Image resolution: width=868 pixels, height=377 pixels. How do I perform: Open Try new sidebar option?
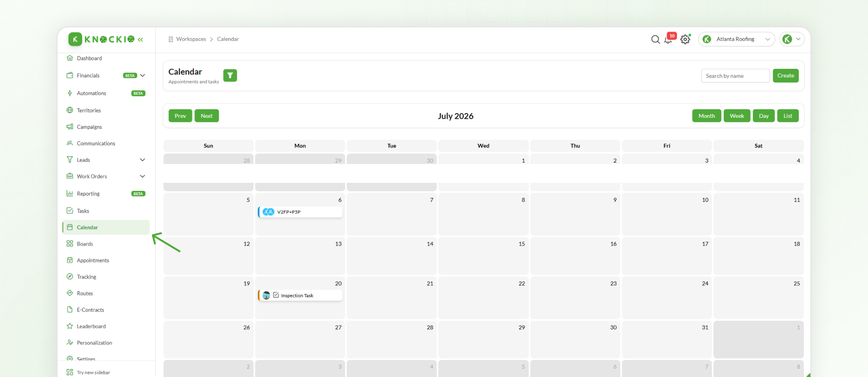tap(89, 372)
